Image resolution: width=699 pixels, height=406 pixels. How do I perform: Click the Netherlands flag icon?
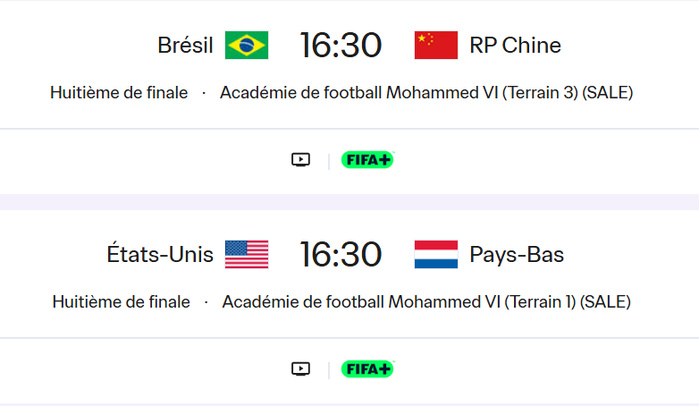[x=436, y=255]
